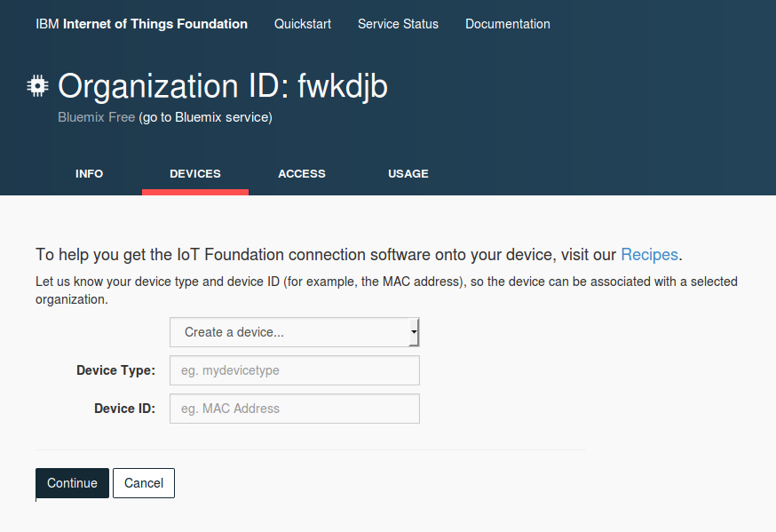Select the DEVICES tab

pyautogui.click(x=195, y=174)
